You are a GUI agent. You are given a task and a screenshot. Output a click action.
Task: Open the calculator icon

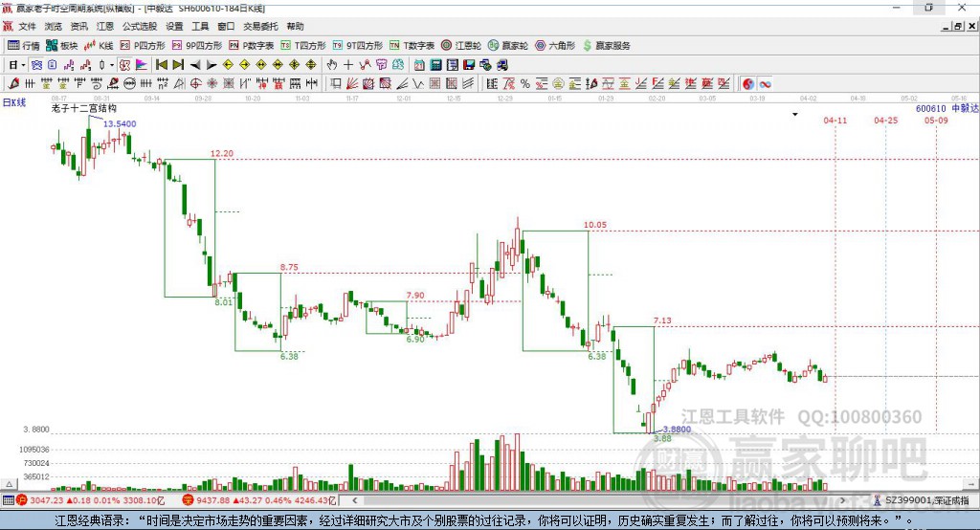tap(435, 65)
